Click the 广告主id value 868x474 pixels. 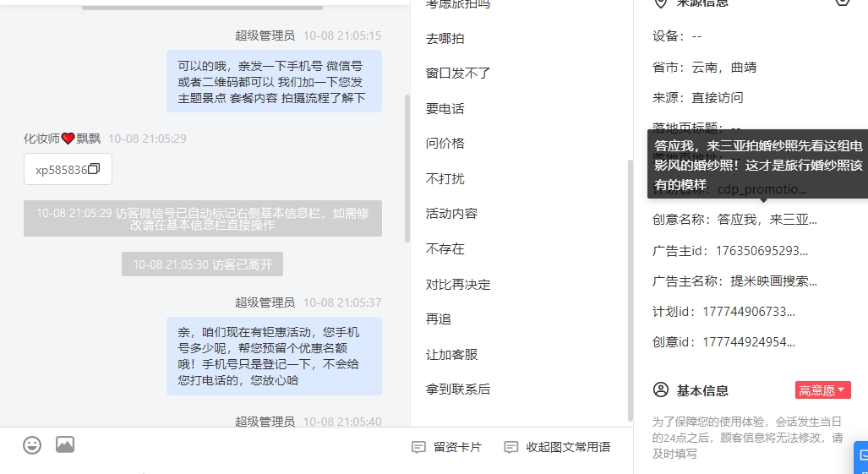pyautogui.click(x=762, y=251)
